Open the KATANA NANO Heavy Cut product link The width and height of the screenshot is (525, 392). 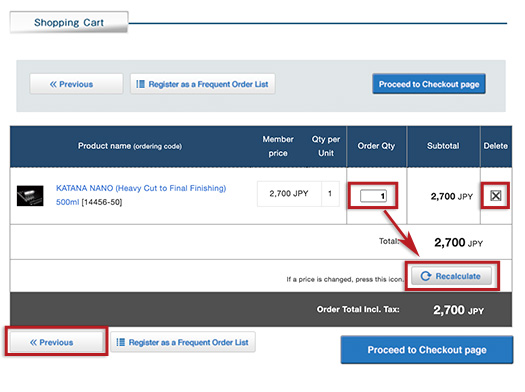pos(141,188)
